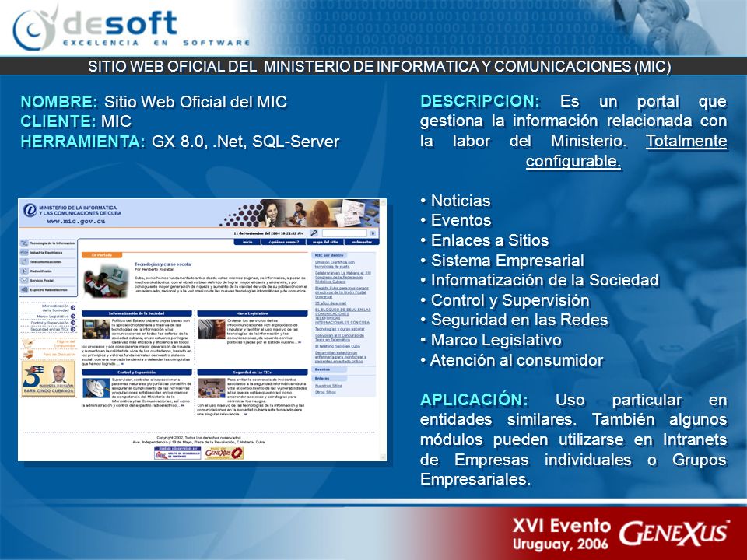This screenshot has height=560, width=747.
Task: Click the Servicio Postal envelope icon
Action: pyautogui.click(x=24, y=281)
